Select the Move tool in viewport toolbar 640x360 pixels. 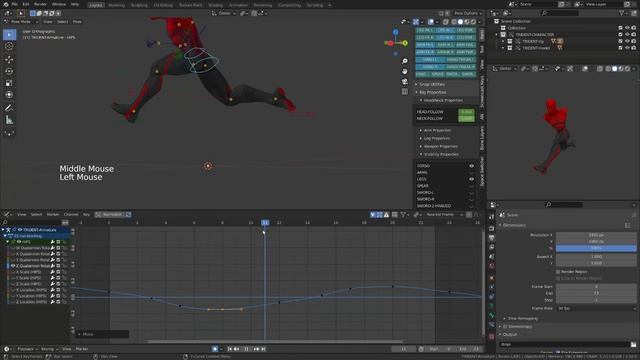click(9, 59)
